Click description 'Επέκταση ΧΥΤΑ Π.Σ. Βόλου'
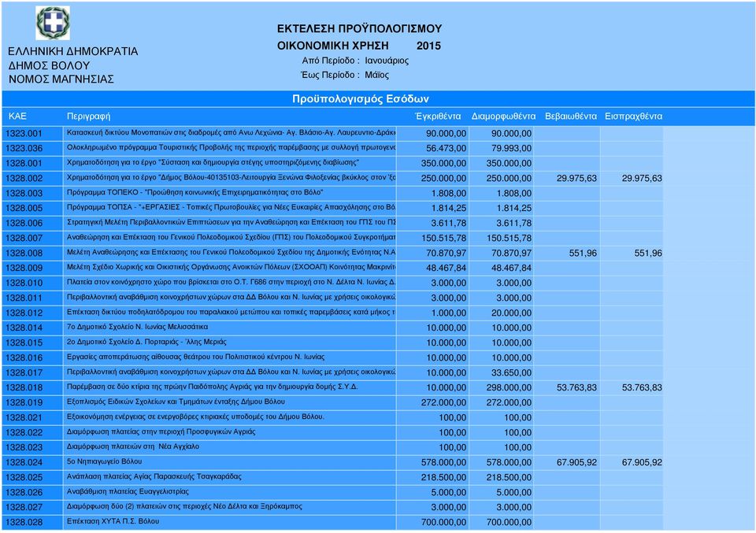This screenshot has width=756, height=533. point(113,521)
